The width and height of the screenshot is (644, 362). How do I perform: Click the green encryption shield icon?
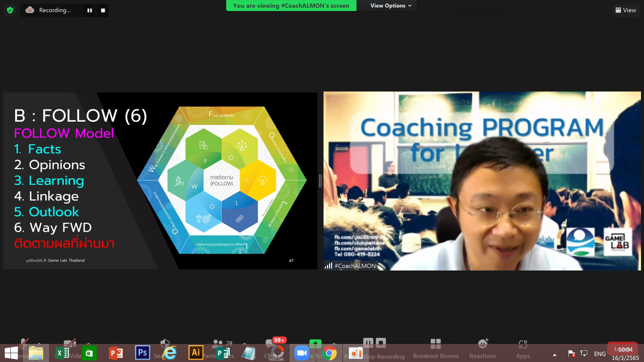[x=10, y=10]
